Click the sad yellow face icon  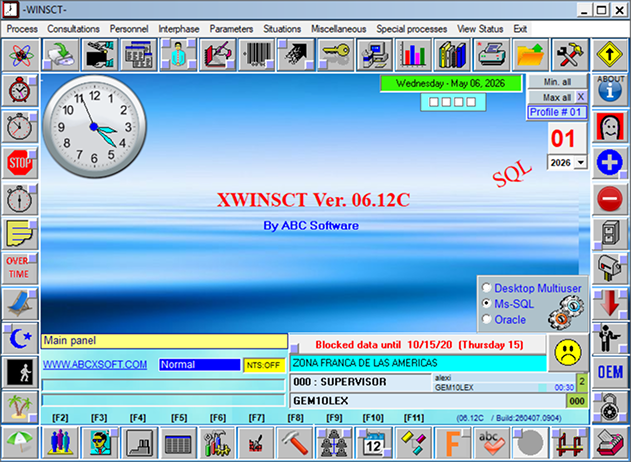point(568,353)
